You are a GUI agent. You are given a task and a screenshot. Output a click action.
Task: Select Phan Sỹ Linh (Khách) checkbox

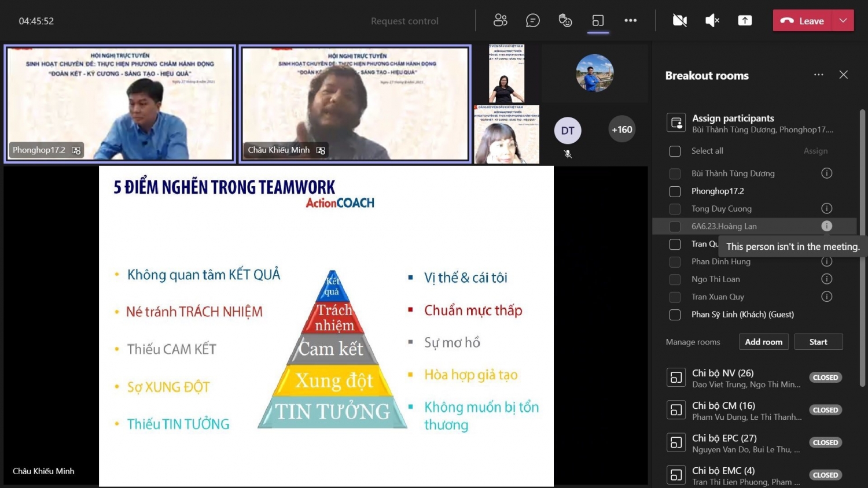[x=675, y=315]
